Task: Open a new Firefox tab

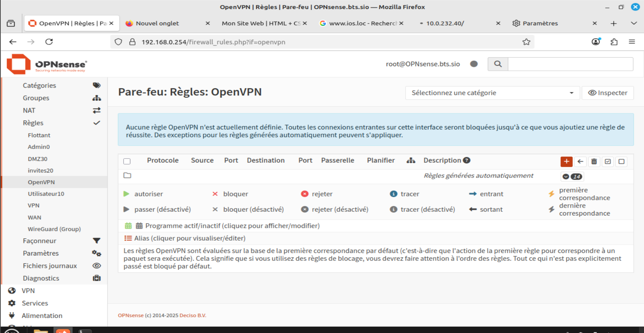Action: (614, 23)
